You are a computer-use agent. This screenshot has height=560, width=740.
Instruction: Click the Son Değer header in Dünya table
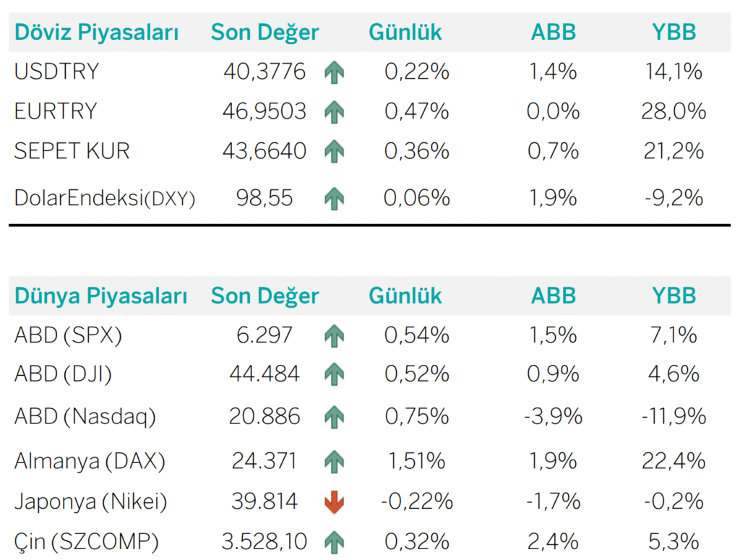[264, 296]
